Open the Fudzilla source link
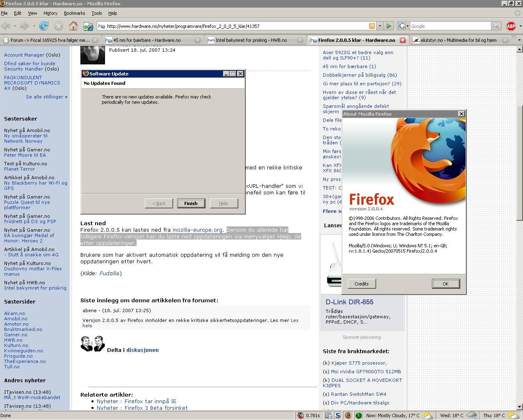Screen dimensions: 523x420 (109, 274)
